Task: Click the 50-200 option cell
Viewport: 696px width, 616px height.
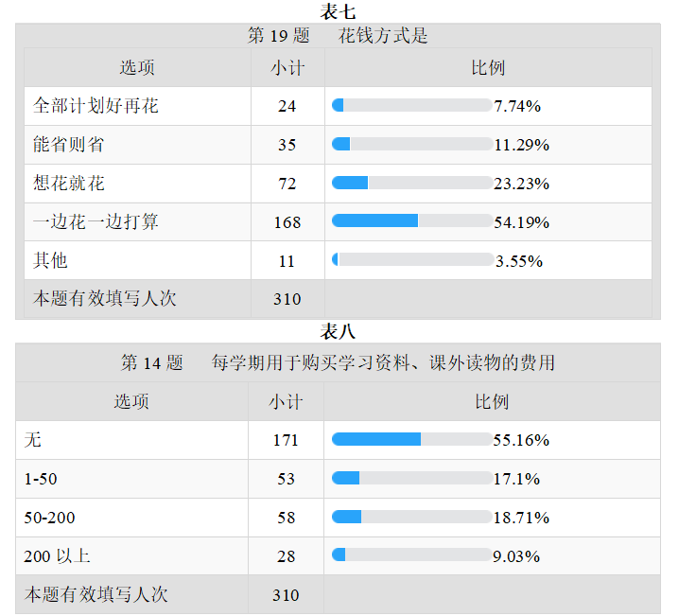Action: pos(131,518)
